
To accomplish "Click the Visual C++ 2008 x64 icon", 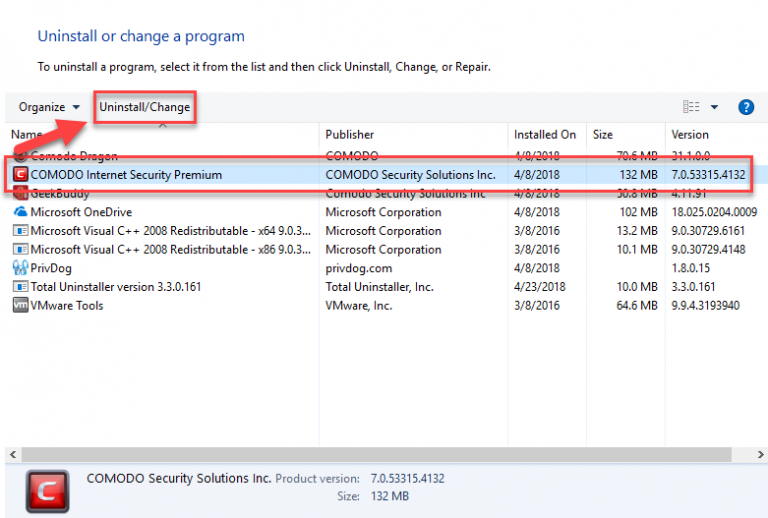I will (x=20, y=231).
